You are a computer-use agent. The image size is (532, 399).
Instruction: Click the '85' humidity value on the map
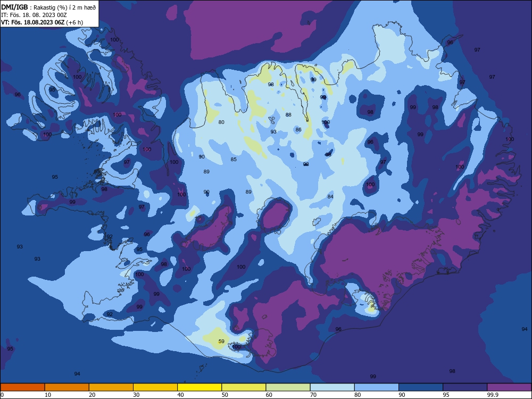[234, 160]
